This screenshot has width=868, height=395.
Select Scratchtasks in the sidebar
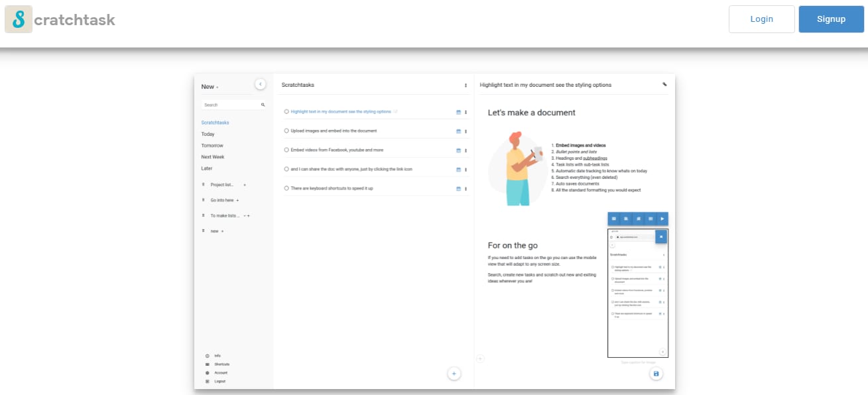coord(216,123)
